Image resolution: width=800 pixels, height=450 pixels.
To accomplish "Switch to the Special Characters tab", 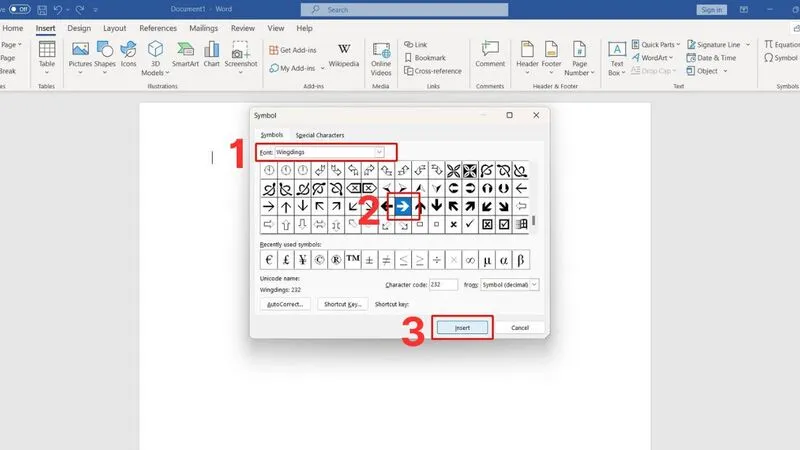I will click(x=320, y=135).
